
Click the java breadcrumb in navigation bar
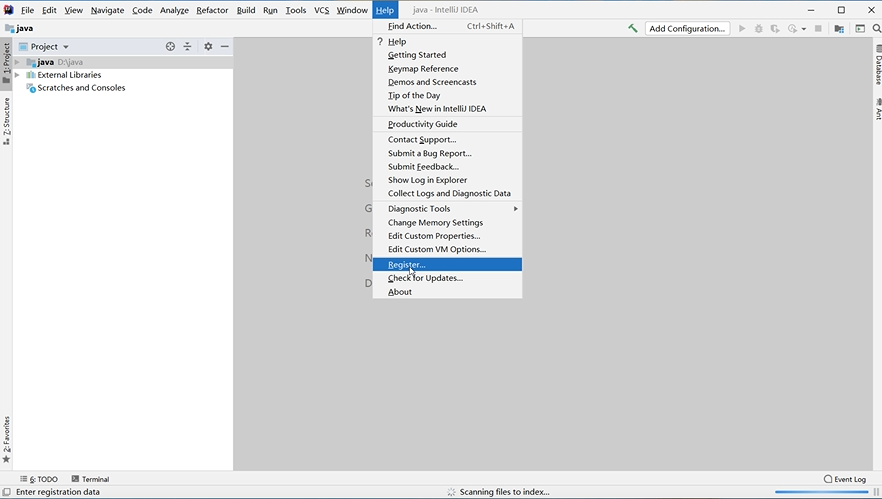pyautogui.click(x=19, y=28)
